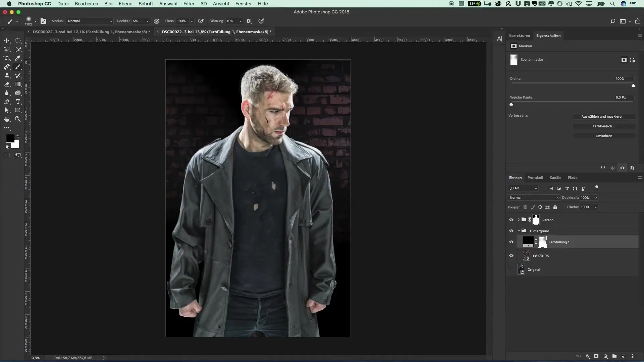Viewport: 644px width, 362px height.
Task: Select the Elliptical Marquee tool
Action: click(x=18, y=41)
